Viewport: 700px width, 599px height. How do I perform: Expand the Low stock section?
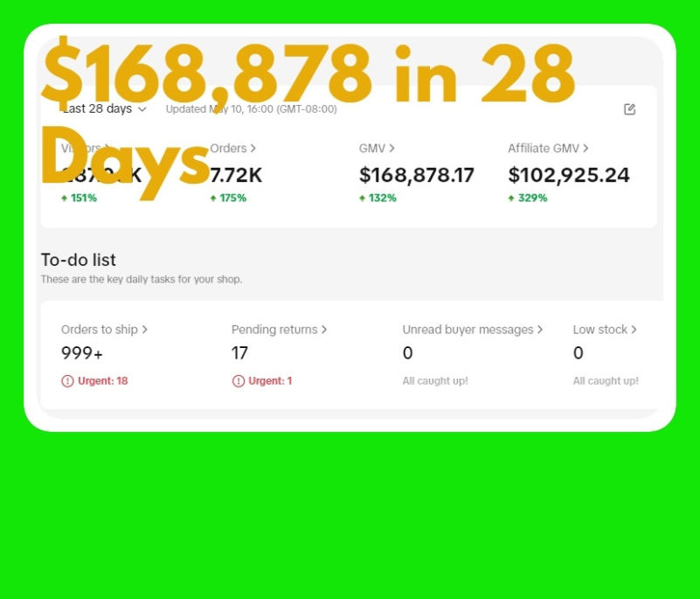(x=605, y=330)
